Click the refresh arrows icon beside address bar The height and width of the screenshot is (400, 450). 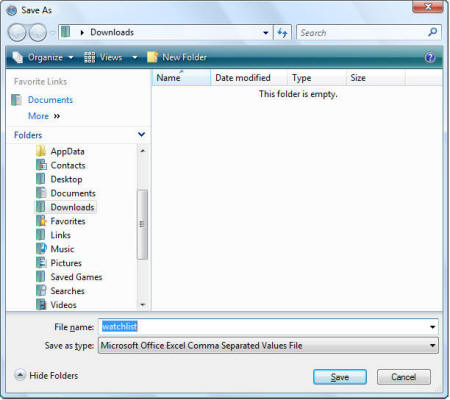(x=282, y=33)
